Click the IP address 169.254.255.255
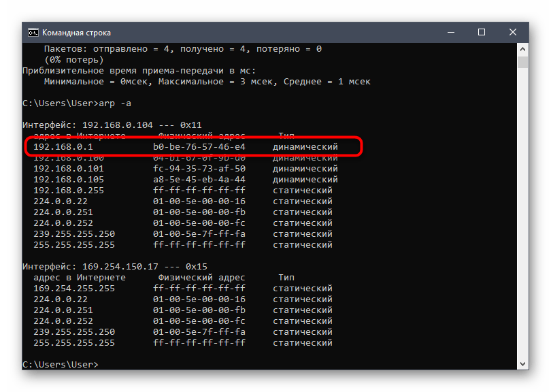The height and width of the screenshot is (392, 551). pyautogui.click(x=74, y=289)
